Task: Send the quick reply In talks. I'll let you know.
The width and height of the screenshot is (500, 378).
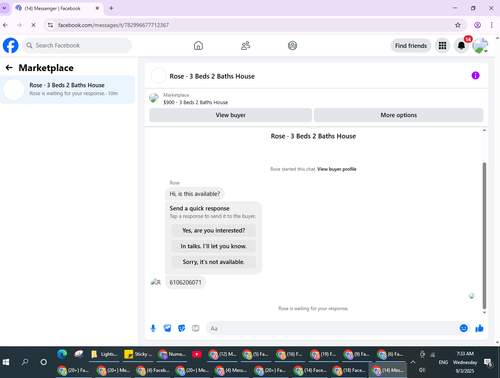Action: pos(213,246)
